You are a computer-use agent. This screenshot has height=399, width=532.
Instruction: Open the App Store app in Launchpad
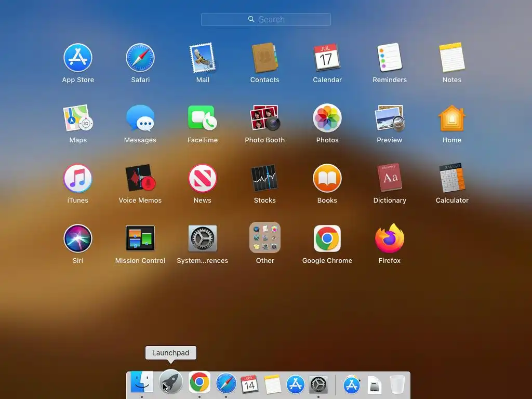(78, 58)
